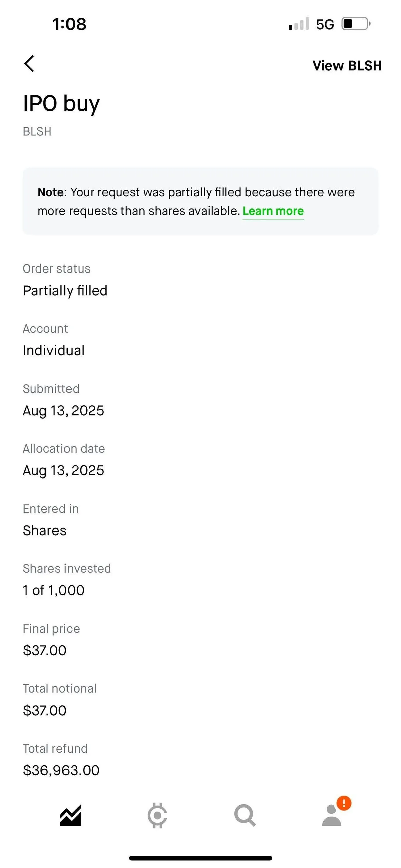Tap the home indicator bar
The width and height of the screenshot is (401, 868).
(200, 858)
